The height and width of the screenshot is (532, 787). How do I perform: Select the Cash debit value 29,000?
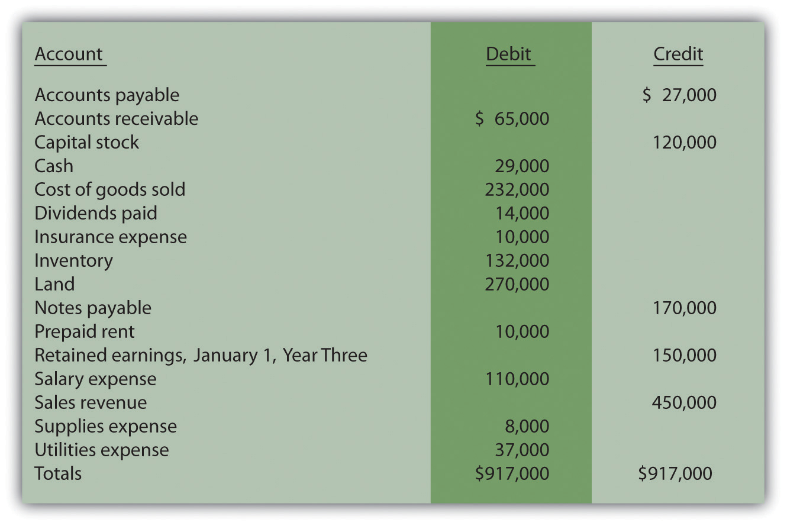522,166
